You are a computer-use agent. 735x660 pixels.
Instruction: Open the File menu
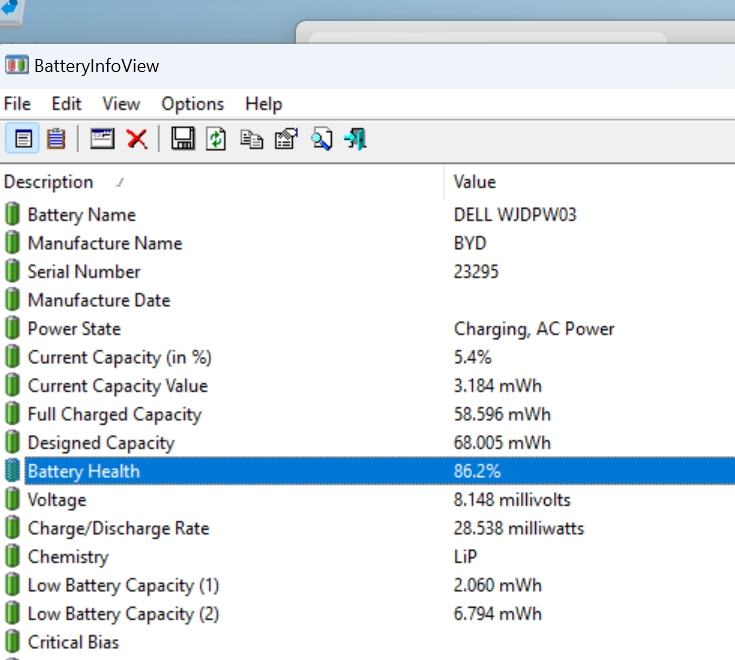pos(17,104)
